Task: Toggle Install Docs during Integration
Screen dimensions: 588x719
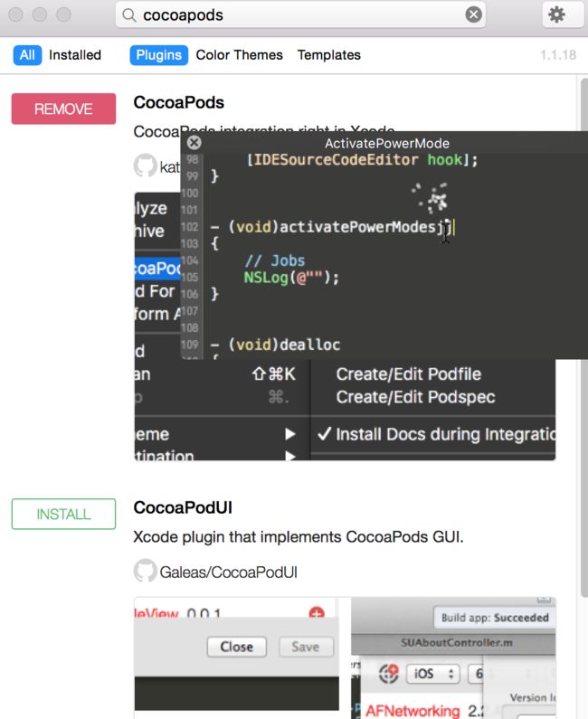Action: 436,434
